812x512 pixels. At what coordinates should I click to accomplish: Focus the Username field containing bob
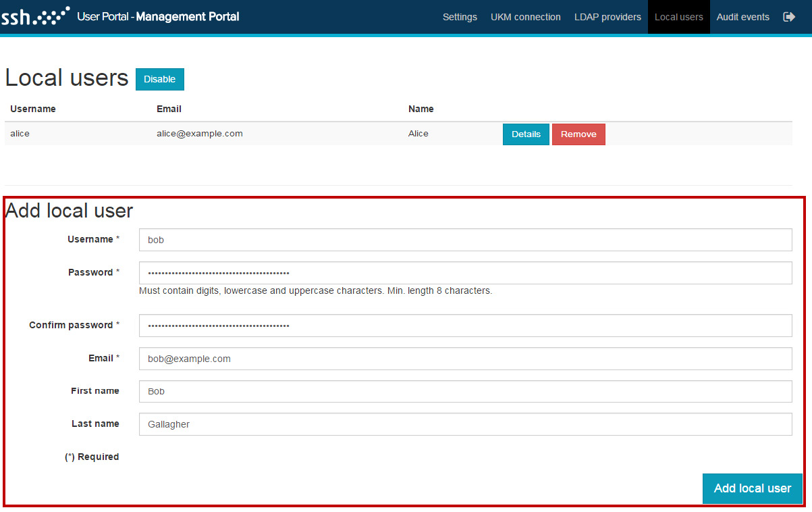tap(465, 240)
